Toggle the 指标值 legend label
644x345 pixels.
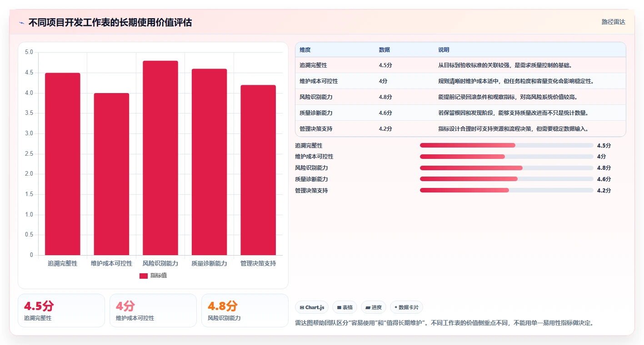click(x=159, y=276)
